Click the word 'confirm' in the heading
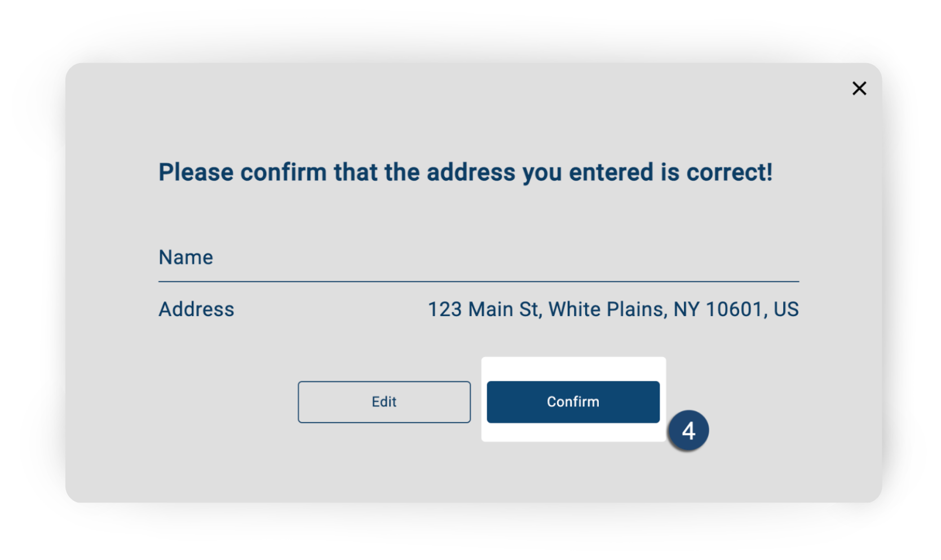The height and width of the screenshot is (560, 941). click(x=283, y=172)
